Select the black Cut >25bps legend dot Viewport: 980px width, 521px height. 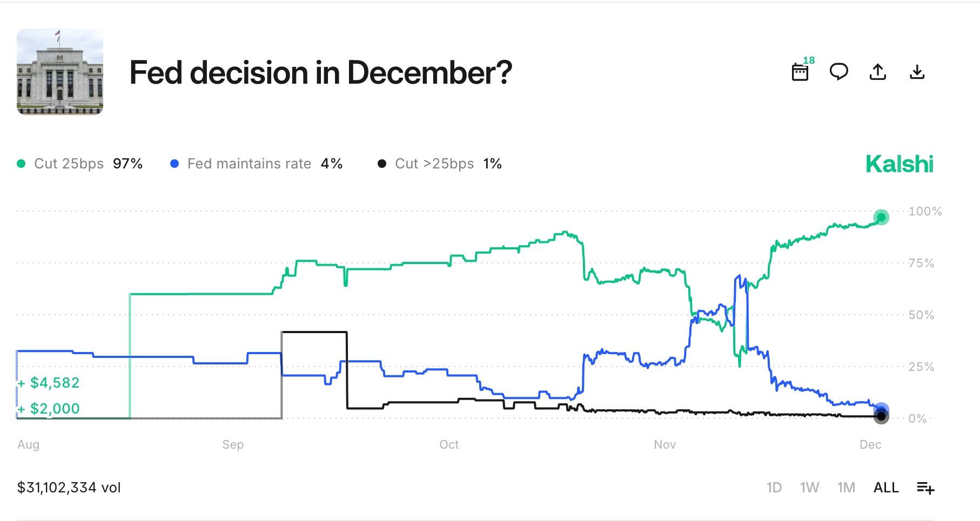(x=382, y=163)
